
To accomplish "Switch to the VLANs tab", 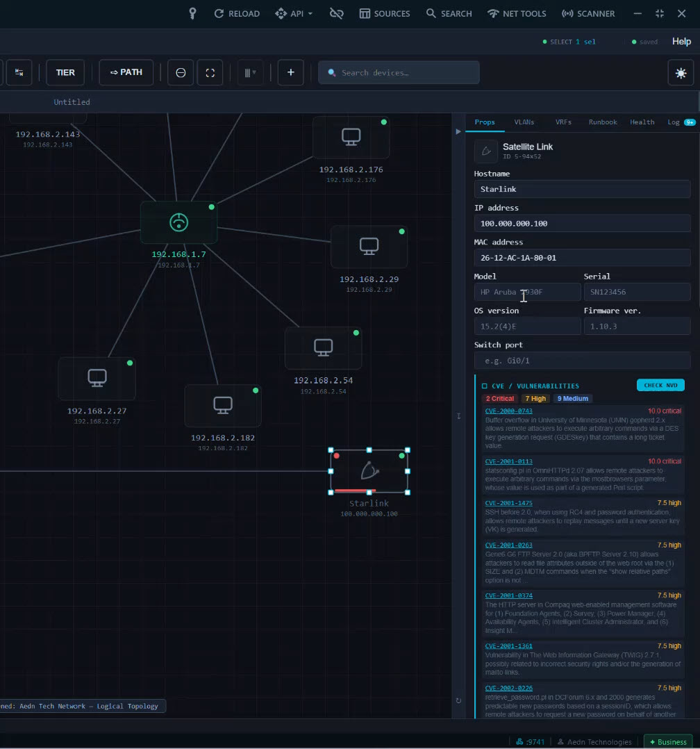I will click(x=524, y=122).
